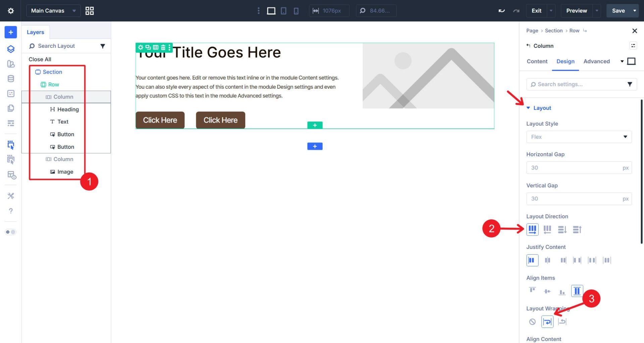644x343 pixels.
Task: Open the Main Canvas dropdown
Action: click(53, 11)
